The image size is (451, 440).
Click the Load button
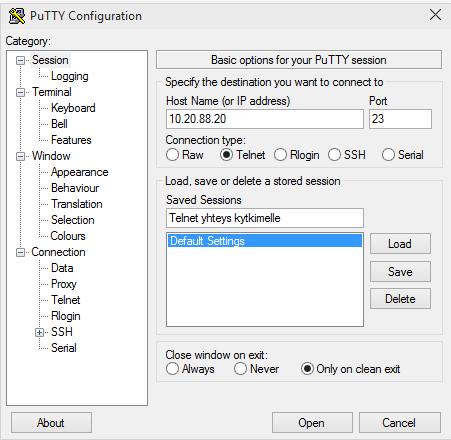point(400,244)
